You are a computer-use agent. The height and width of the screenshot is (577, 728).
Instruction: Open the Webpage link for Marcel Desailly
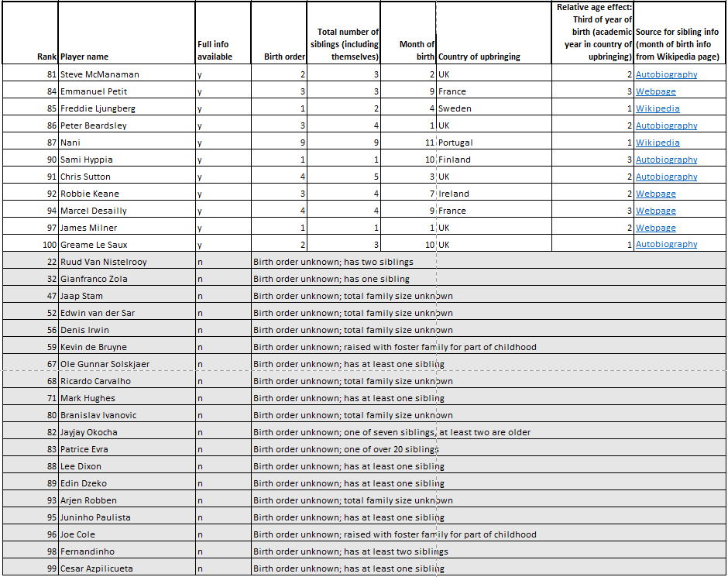[x=656, y=211]
